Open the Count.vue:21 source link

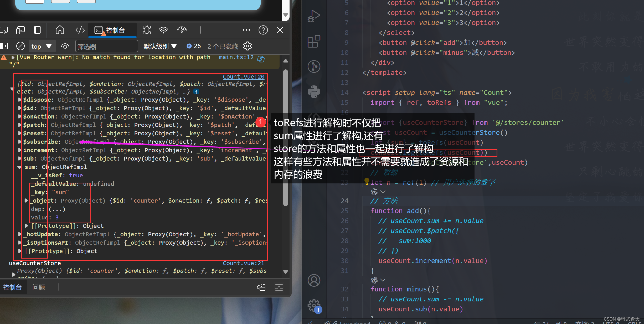tap(244, 263)
